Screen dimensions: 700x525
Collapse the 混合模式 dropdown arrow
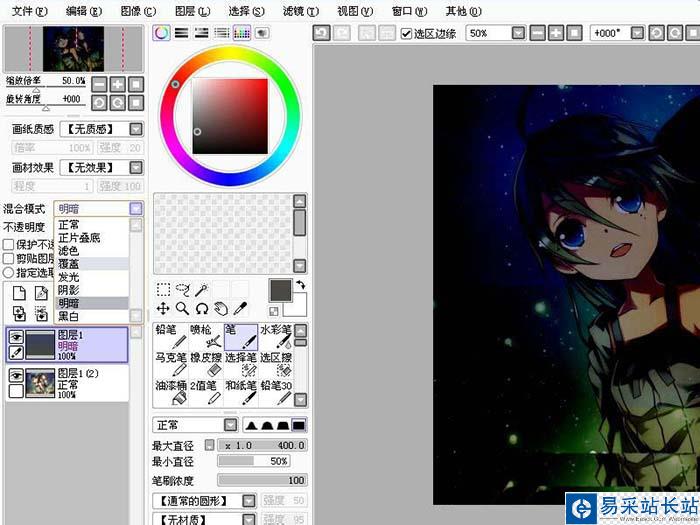[x=136, y=208]
